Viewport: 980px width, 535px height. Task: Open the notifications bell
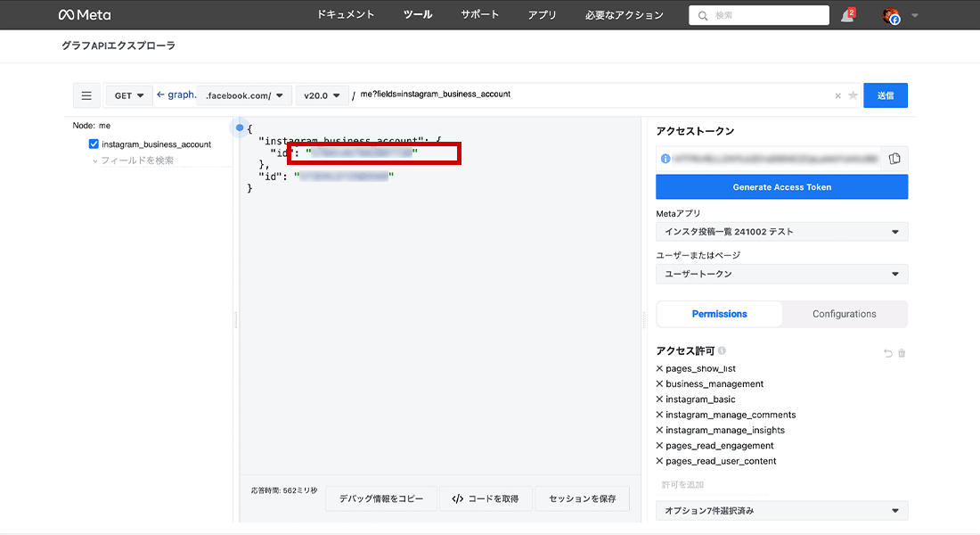point(847,16)
